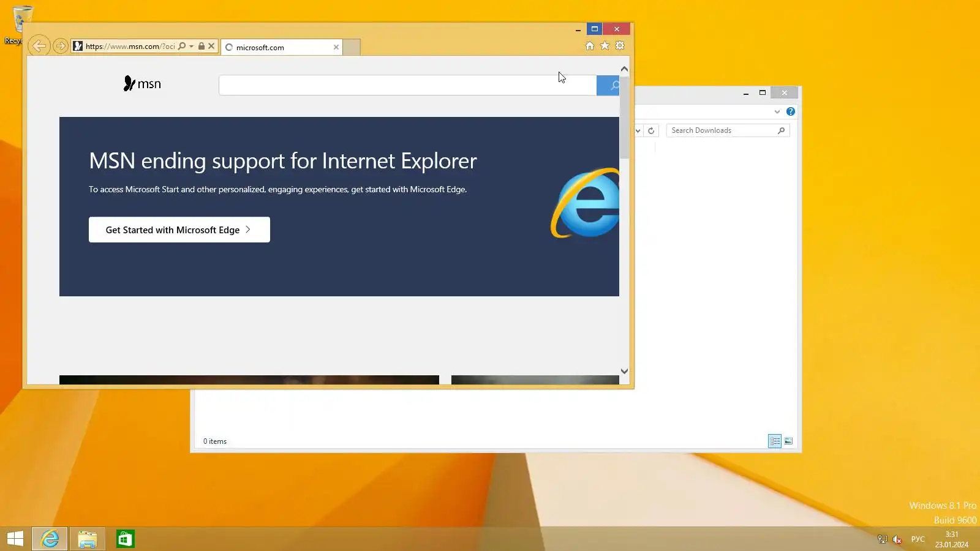Click the IE vertical scrollbar thumb
This screenshot has height=551, width=980.
click(x=624, y=118)
